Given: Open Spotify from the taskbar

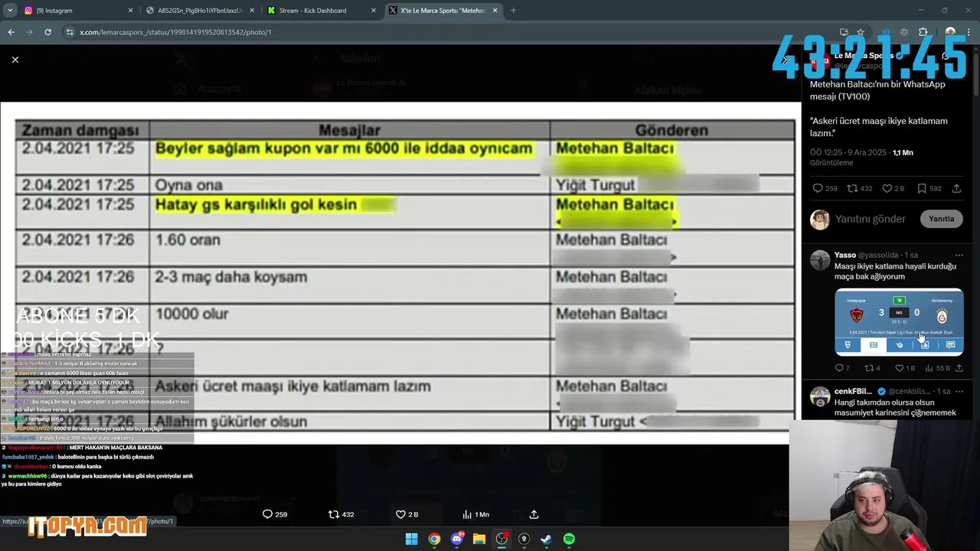Looking at the screenshot, I should point(569,539).
